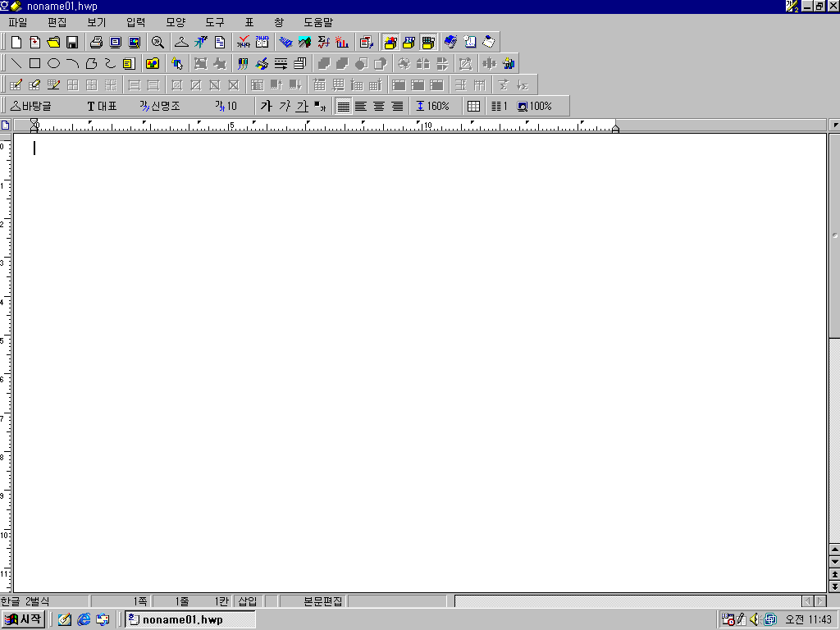Open the folder icon to load a file
The height and width of the screenshot is (630, 840).
53,43
